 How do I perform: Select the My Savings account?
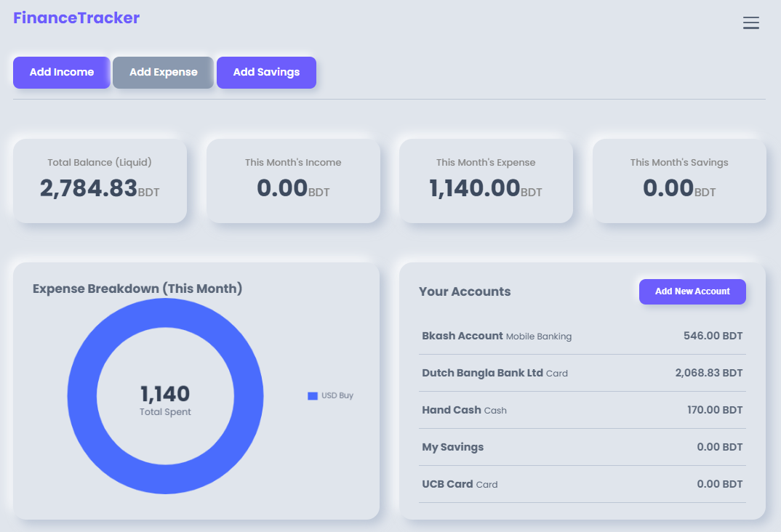(582, 447)
